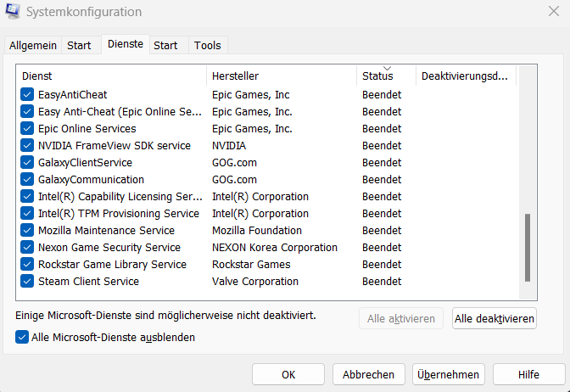Toggle Mozilla Maintenance Service checkbox
The image size is (570, 392).
tap(27, 231)
